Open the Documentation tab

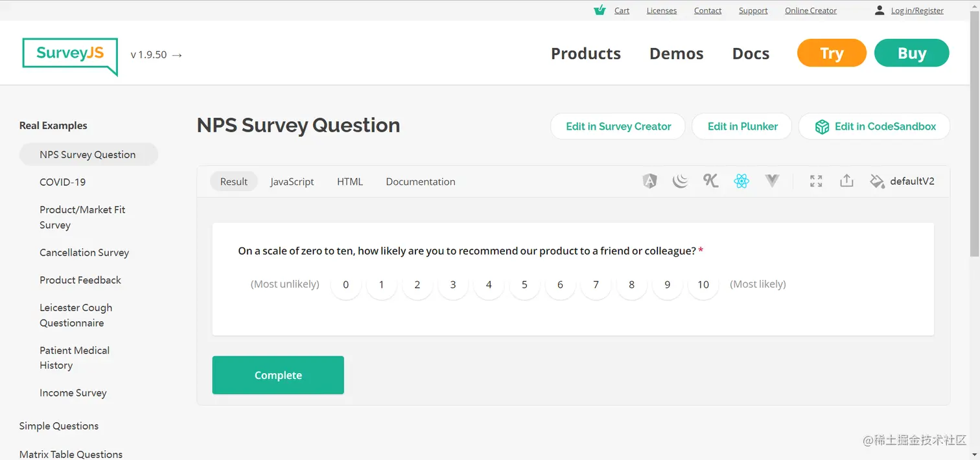(421, 181)
